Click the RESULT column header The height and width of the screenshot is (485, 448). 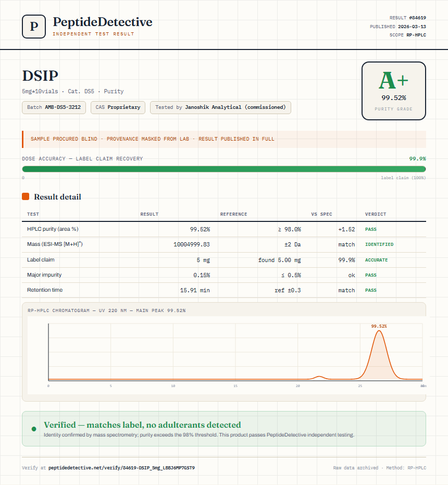150,214
